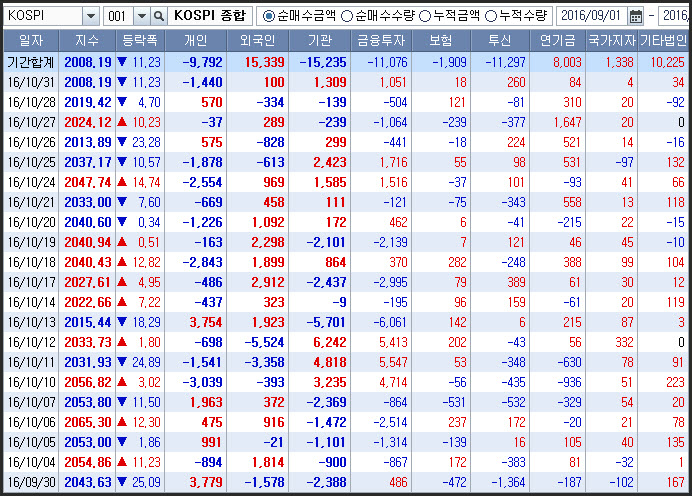Select the 누적금액 radio button
692x496 pixels.
[425, 16]
